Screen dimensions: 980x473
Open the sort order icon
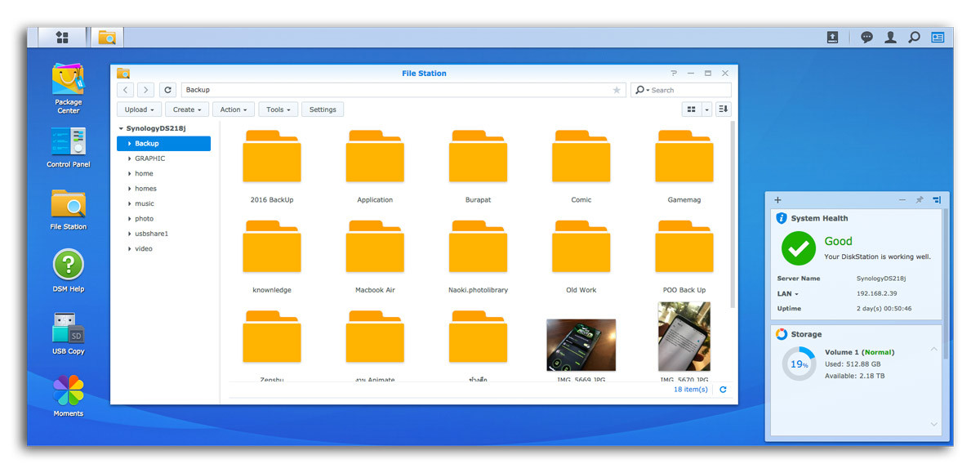pyautogui.click(x=724, y=109)
